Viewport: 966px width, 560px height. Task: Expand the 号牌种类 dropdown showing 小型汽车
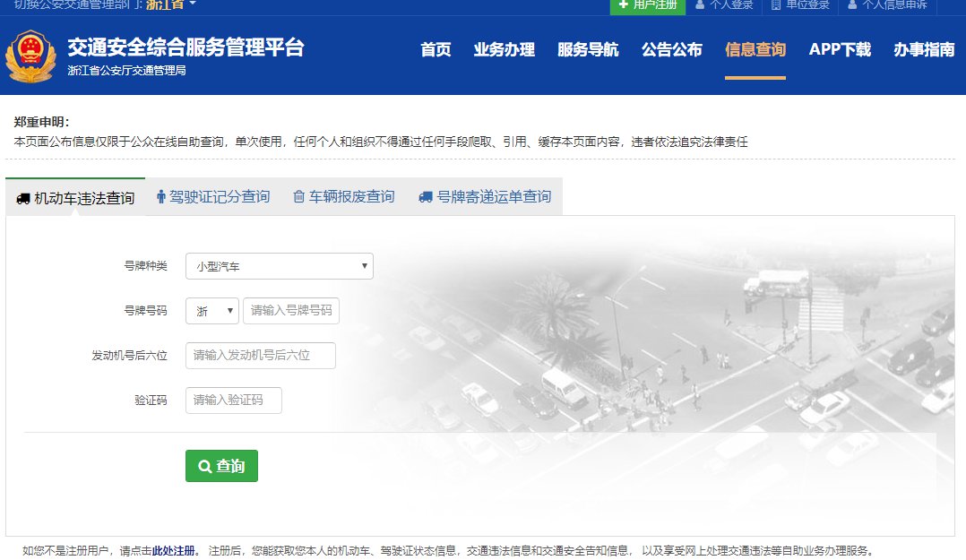pyautogui.click(x=279, y=266)
